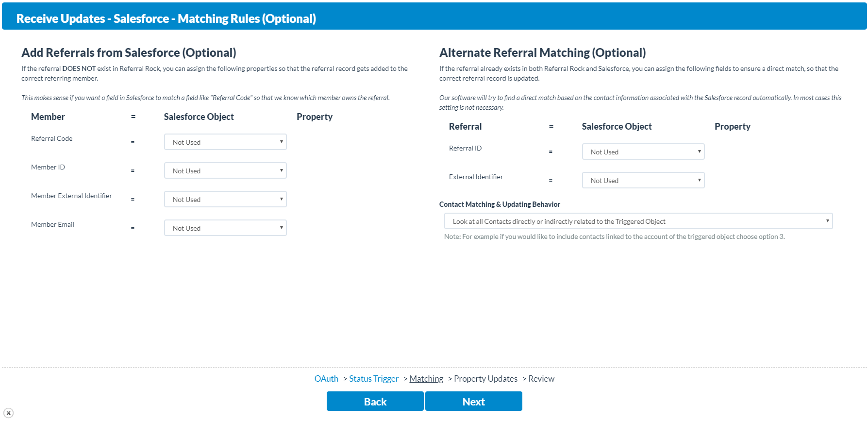Screen dimensions: 868x421
Task: Click the Review breadcrumb step
Action: pos(541,379)
